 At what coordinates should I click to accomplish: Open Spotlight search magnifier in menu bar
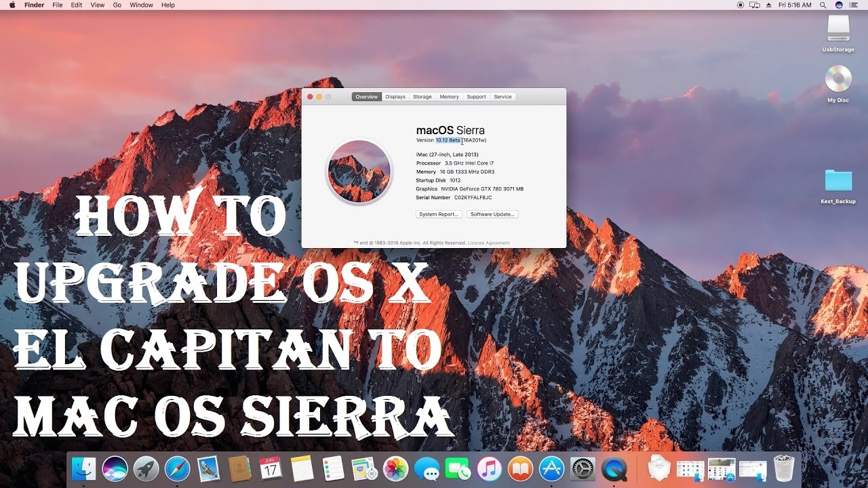pyautogui.click(x=823, y=5)
